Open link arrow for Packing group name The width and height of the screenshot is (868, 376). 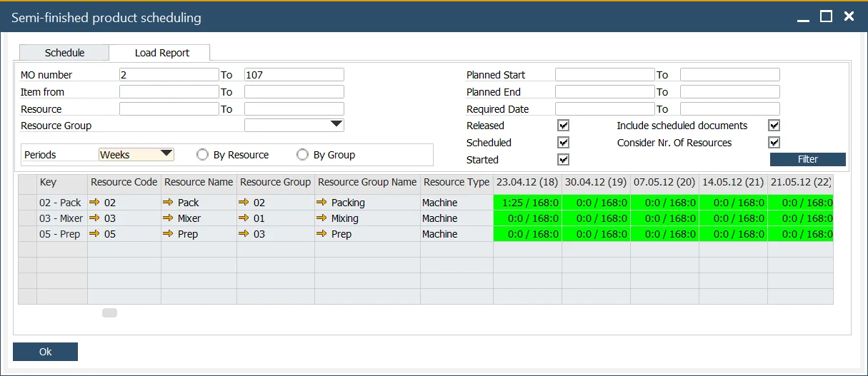click(x=321, y=203)
